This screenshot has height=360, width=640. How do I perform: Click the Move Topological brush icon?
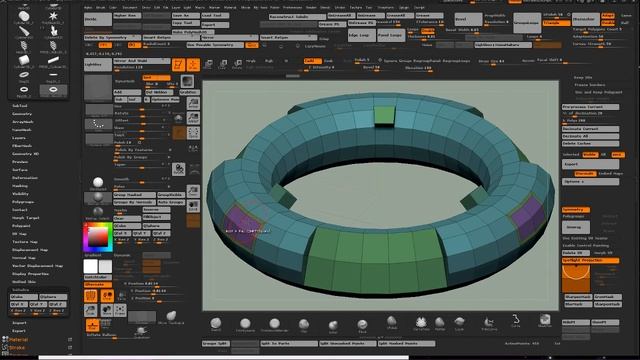click(172, 316)
